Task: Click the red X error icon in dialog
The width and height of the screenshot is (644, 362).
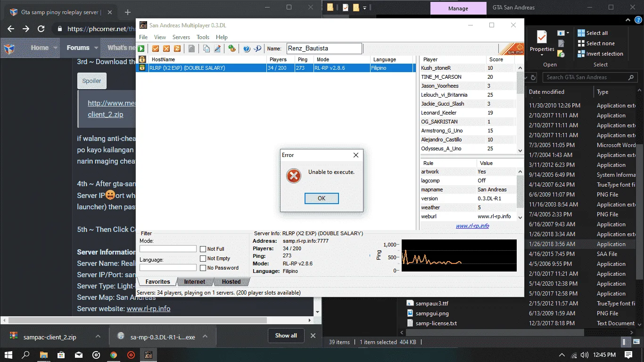Action: click(293, 176)
